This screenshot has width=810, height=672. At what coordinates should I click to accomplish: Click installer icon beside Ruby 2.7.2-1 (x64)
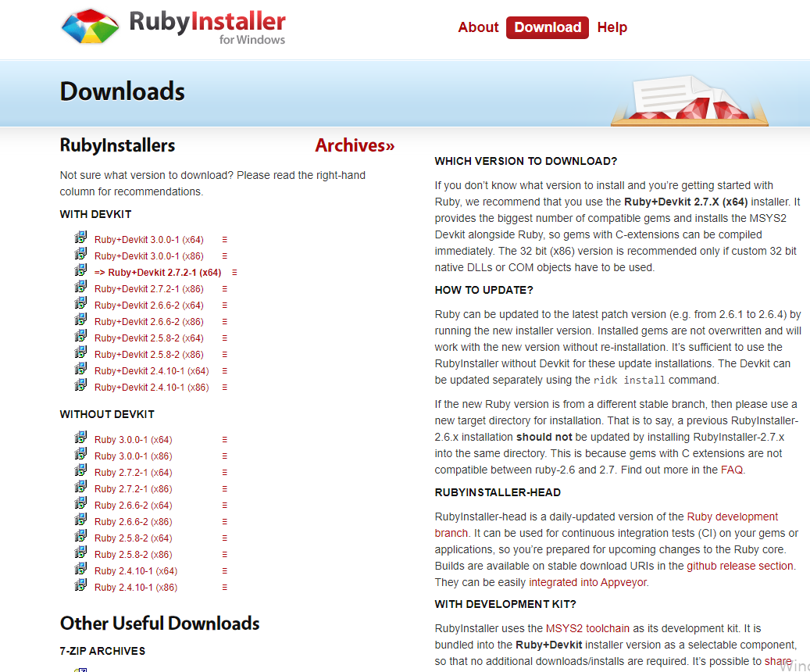[x=80, y=470]
